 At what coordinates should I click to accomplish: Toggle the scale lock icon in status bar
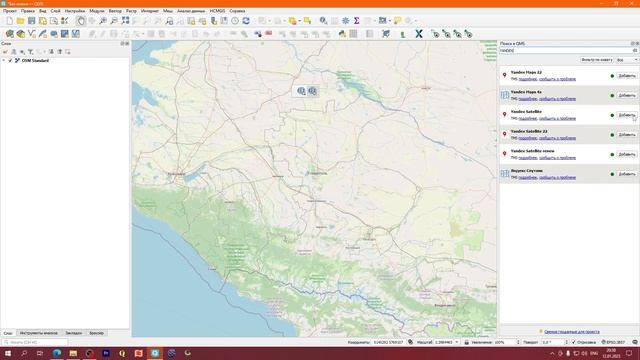pos(467,342)
